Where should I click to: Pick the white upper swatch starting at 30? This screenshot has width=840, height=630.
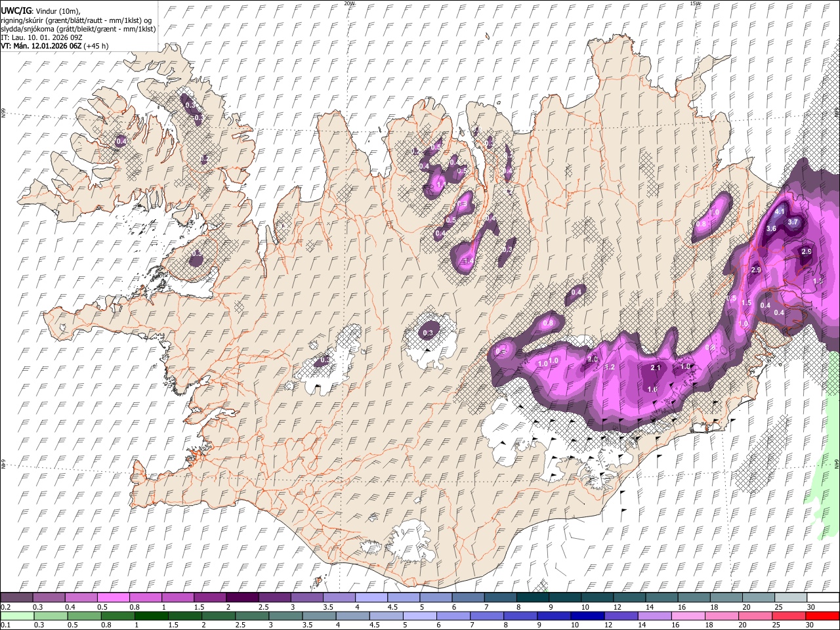pyautogui.click(x=822, y=597)
